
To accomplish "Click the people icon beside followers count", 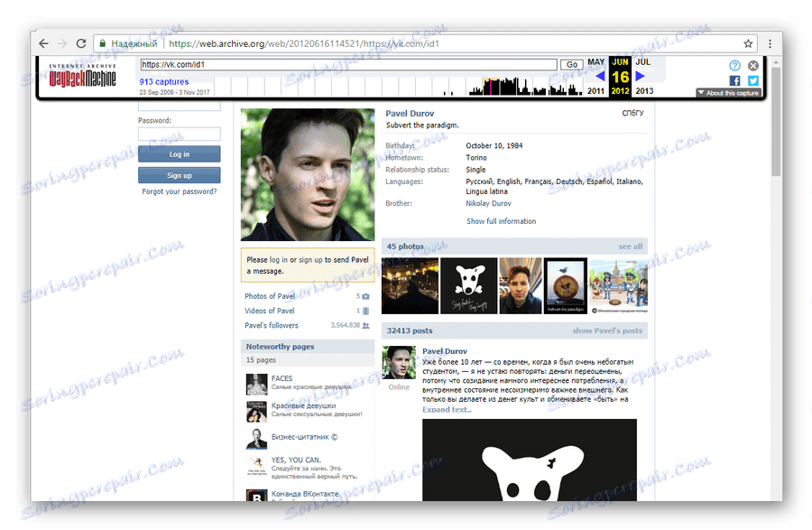I will pyautogui.click(x=365, y=325).
